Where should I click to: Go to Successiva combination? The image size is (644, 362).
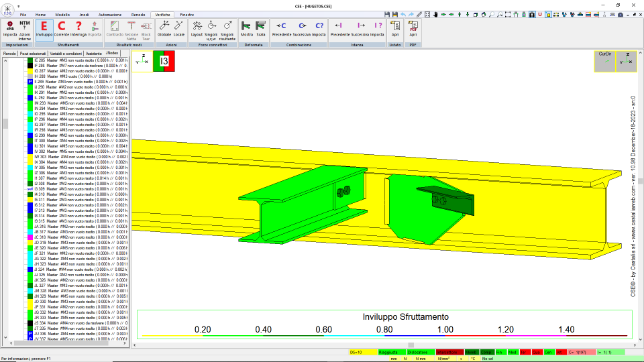coord(302,29)
